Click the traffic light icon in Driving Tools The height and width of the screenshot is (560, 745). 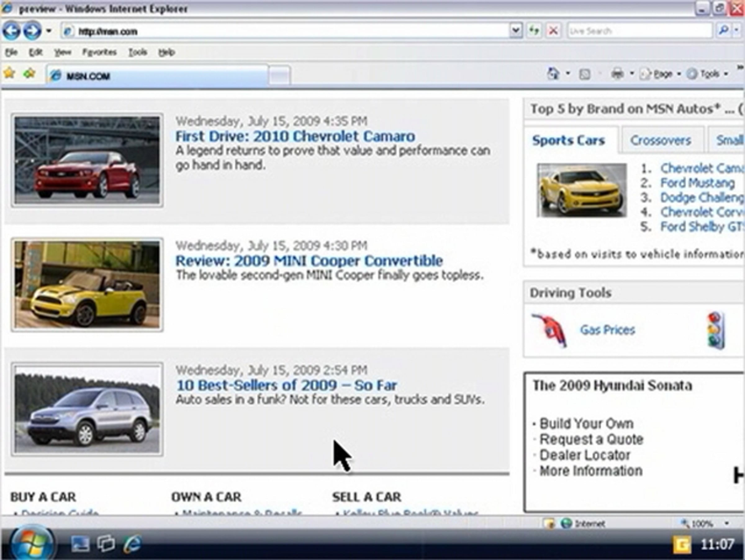tap(716, 331)
